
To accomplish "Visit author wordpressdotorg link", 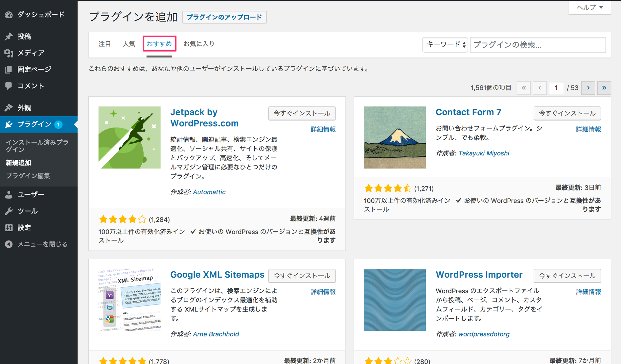I will pyautogui.click(x=484, y=334).
